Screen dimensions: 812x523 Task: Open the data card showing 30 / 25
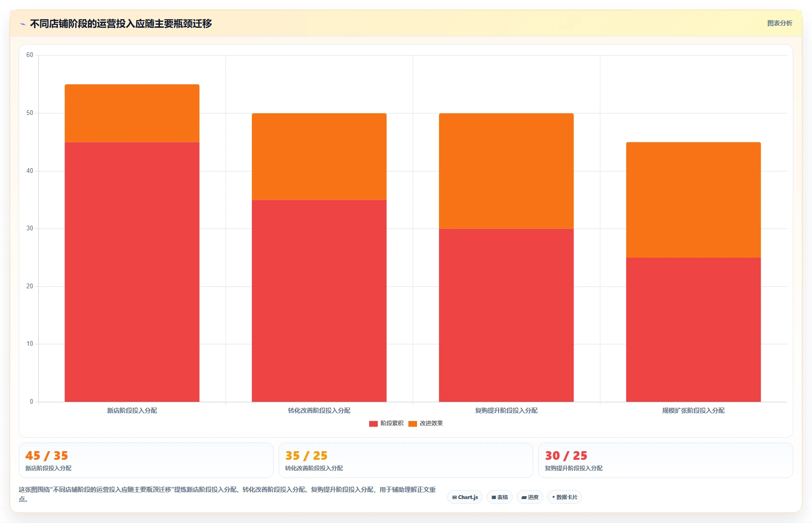[x=665, y=460]
